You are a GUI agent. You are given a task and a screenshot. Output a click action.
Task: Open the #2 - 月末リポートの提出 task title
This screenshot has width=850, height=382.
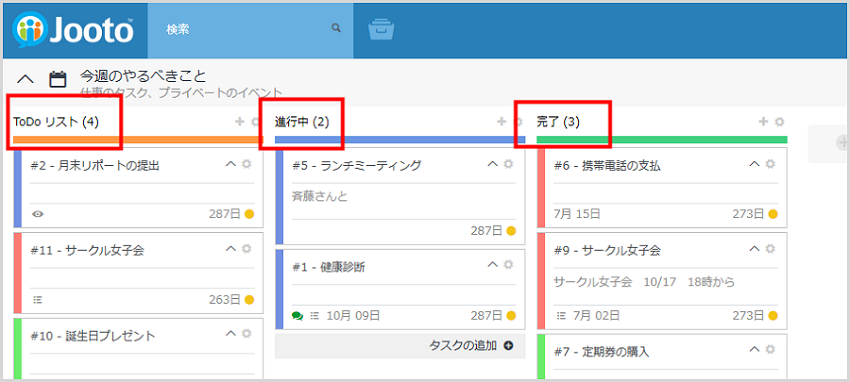[x=95, y=166]
